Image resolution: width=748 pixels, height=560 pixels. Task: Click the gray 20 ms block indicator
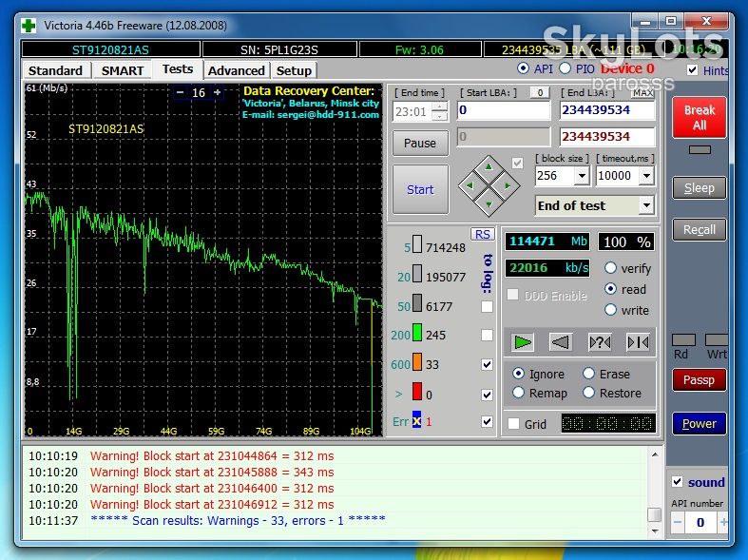pyautogui.click(x=417, y=274)
